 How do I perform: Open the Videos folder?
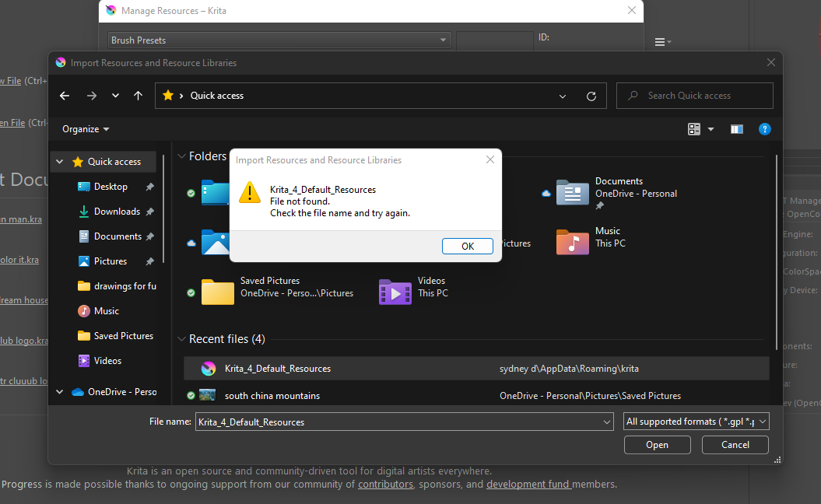coord(395,292)
